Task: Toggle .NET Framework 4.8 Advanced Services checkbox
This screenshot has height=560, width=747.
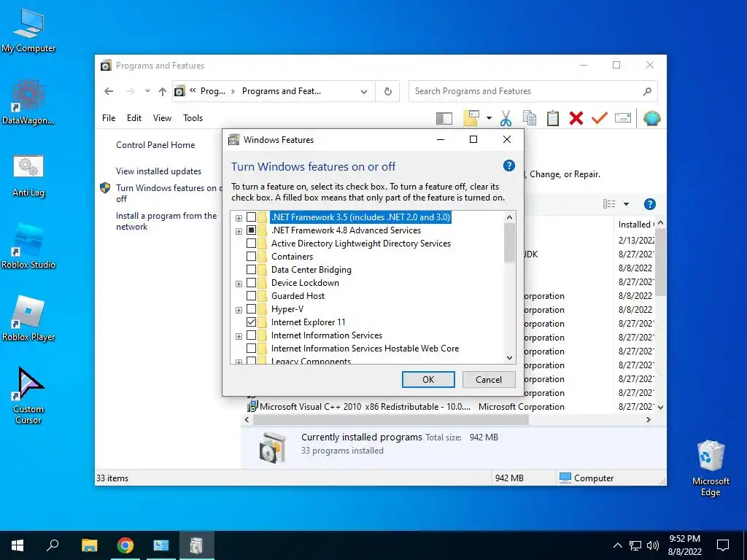Action: (x=251, y=230)
